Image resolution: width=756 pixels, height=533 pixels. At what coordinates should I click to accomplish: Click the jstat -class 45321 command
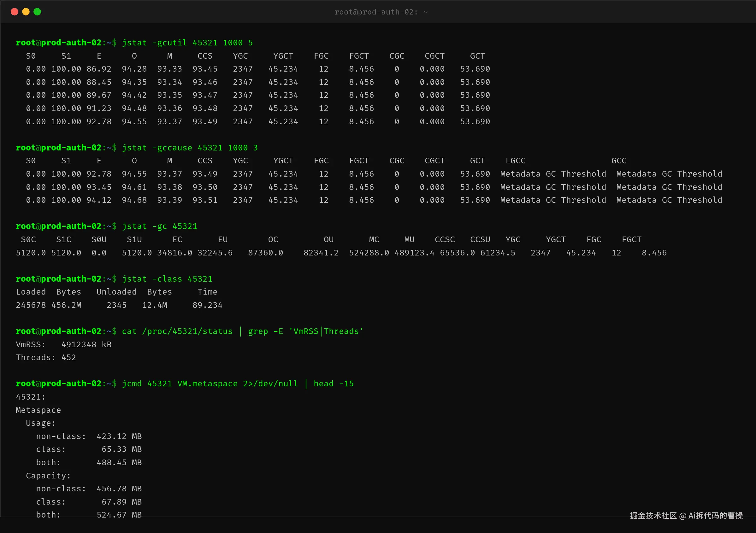[x=167, y=279]
